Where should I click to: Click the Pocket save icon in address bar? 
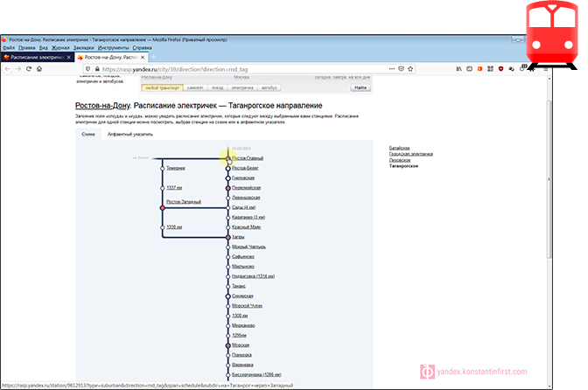point(402,69)
